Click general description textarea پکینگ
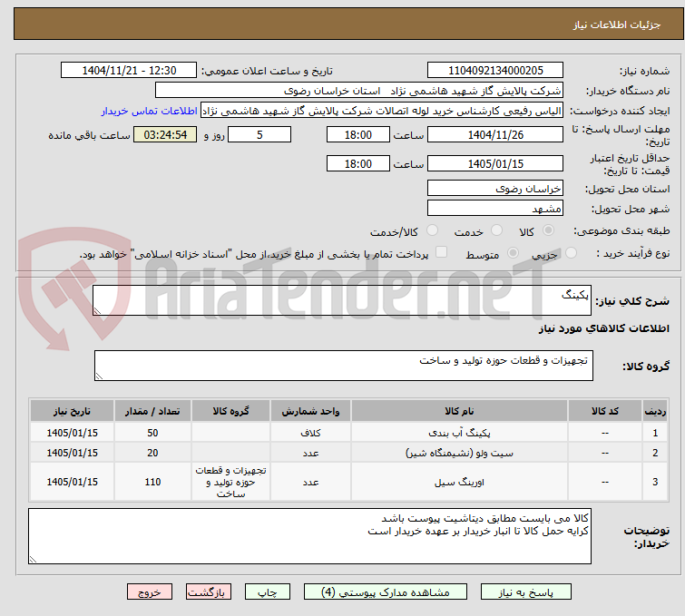 click(342, 300)
